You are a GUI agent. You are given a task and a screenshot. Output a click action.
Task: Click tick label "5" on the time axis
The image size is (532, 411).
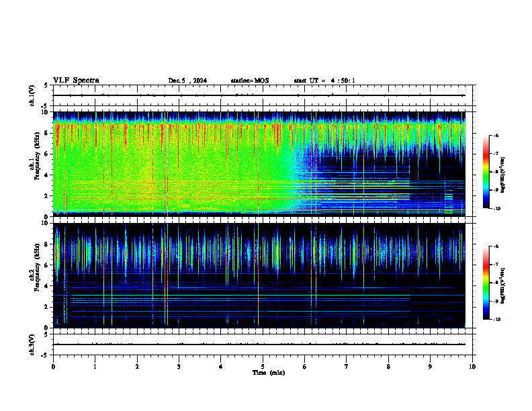(263, 367)
